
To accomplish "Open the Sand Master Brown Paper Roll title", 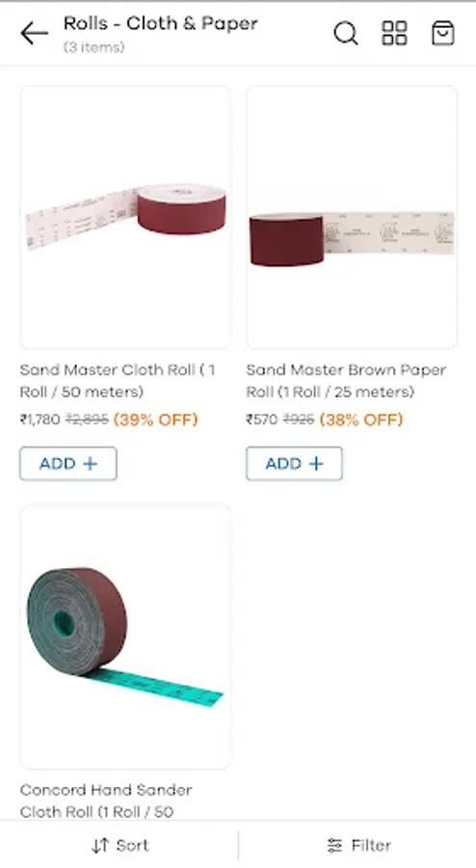I will coord(346,381).
